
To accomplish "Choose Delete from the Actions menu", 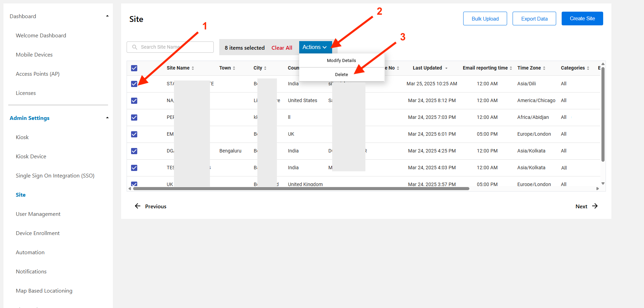I will click(341, 74).
